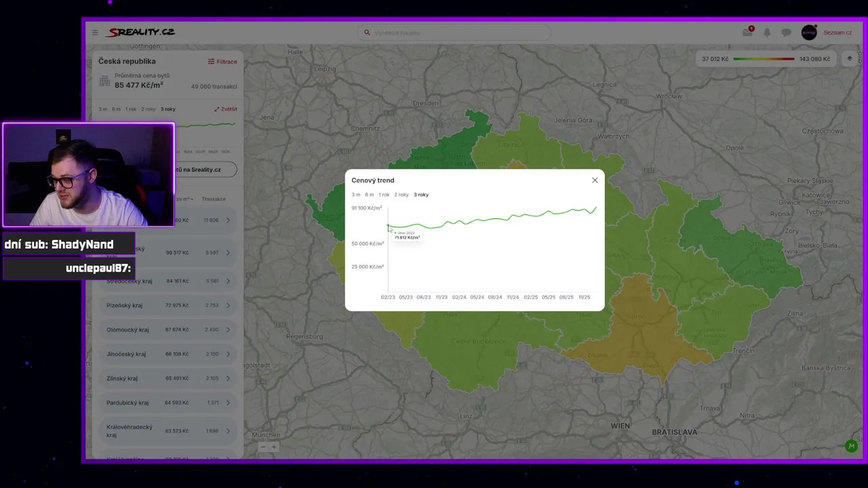Open the mail inbox icon with badge
Viewport: 868px width, 488px height.
tap(747, 33)
